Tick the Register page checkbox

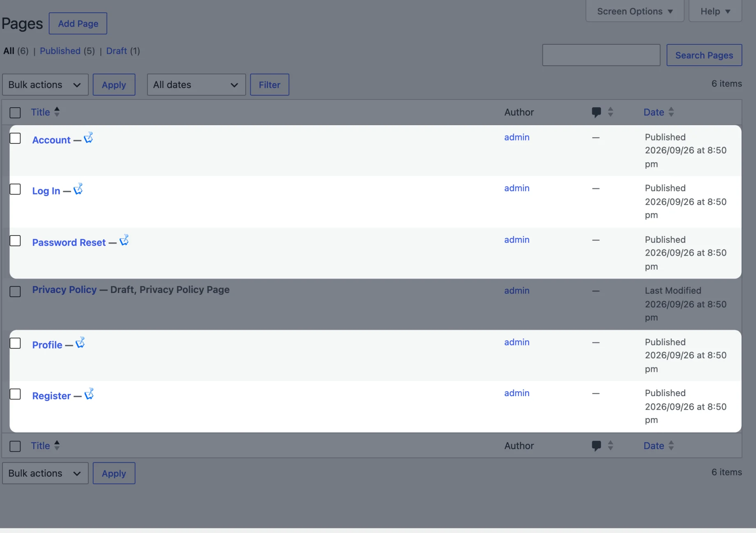click(x=15, y=394)
